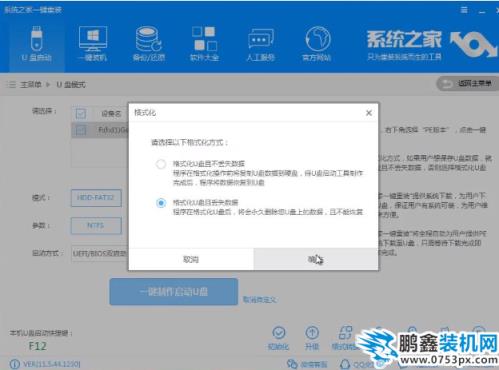The height and width of the screenshot is (370, 499).
Task: Click the version info icon in the status bar
Action: click(15, 364)
